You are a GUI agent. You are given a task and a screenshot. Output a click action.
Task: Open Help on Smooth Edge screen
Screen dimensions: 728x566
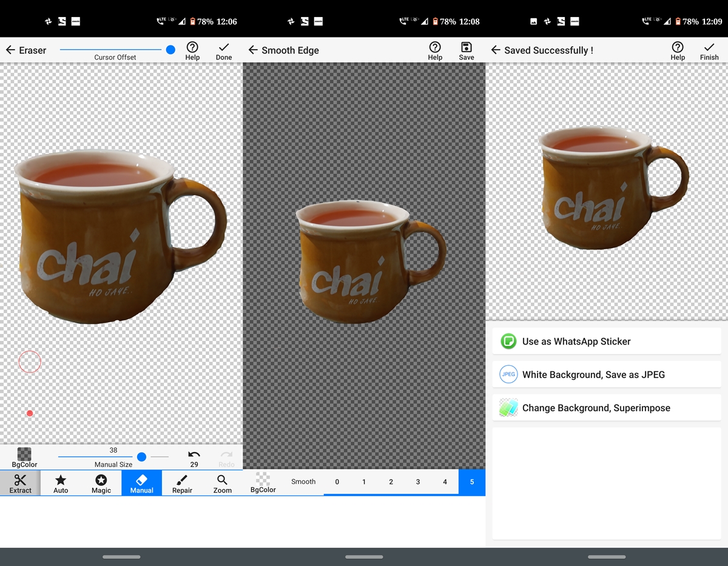point(435,51)
